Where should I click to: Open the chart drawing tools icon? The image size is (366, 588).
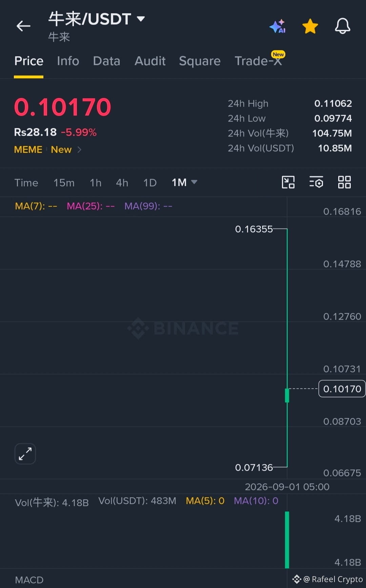pos(288,182)
